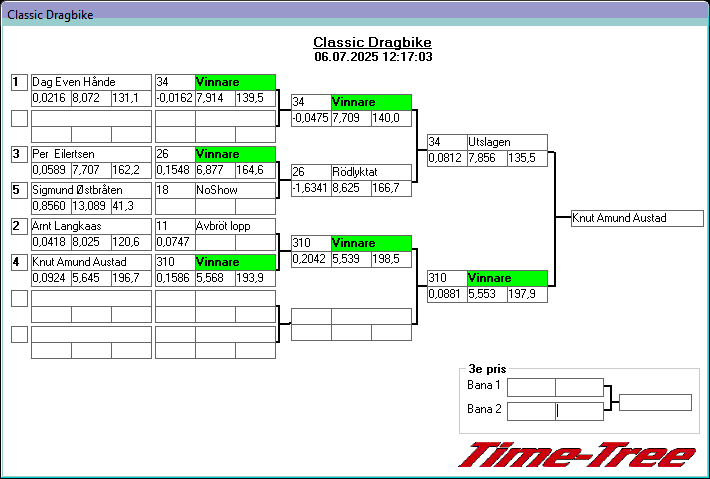Click speed value 198,5

[391, 259]
